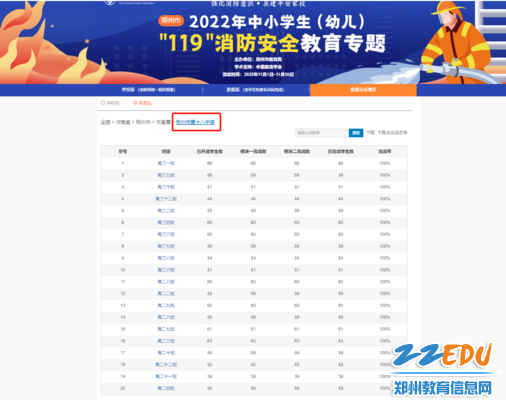Open the 郑州市第十八中学 breadcrumb link

(x=195, y=122)
